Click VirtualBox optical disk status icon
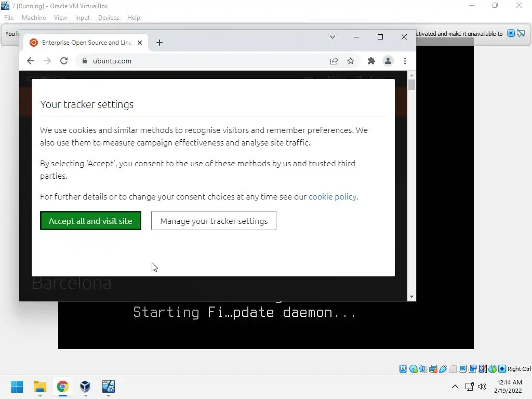 (x=413, y=369)
